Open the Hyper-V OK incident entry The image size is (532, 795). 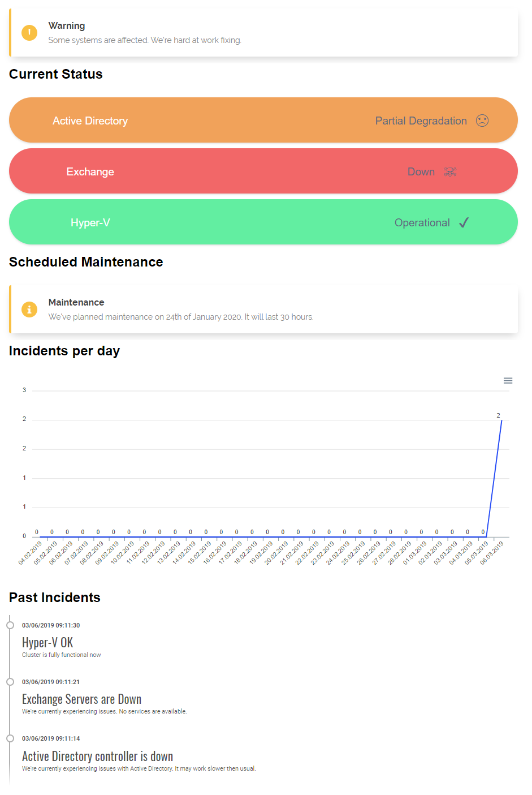pyautogui.click(x=47, y=642)
